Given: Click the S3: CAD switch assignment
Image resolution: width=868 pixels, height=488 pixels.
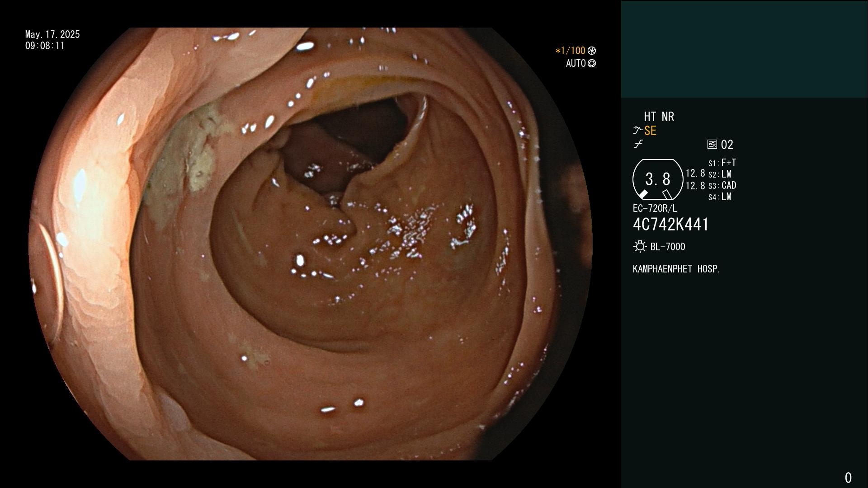Looking at the screenshot, I should (722, 185).
